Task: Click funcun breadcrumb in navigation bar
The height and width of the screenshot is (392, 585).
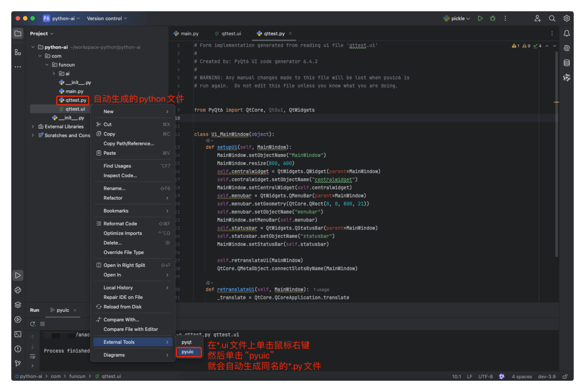Action: pos(77,376)
